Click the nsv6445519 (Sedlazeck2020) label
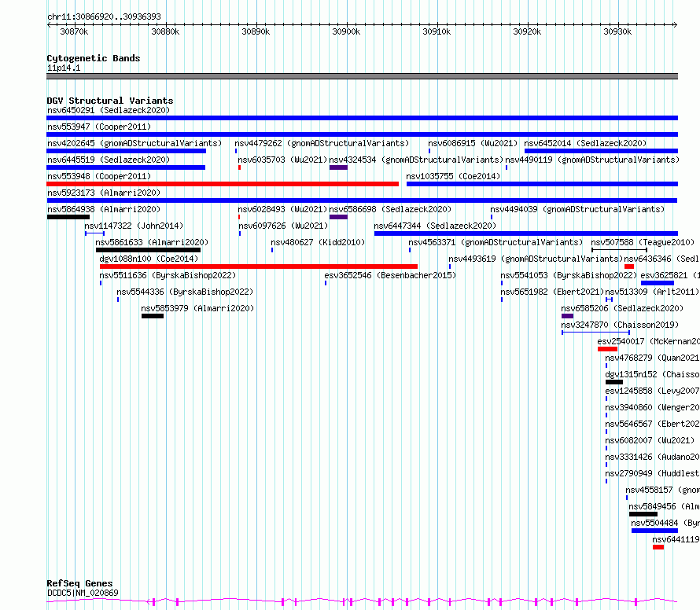This screenshot has height=610, width=700. 109,160
